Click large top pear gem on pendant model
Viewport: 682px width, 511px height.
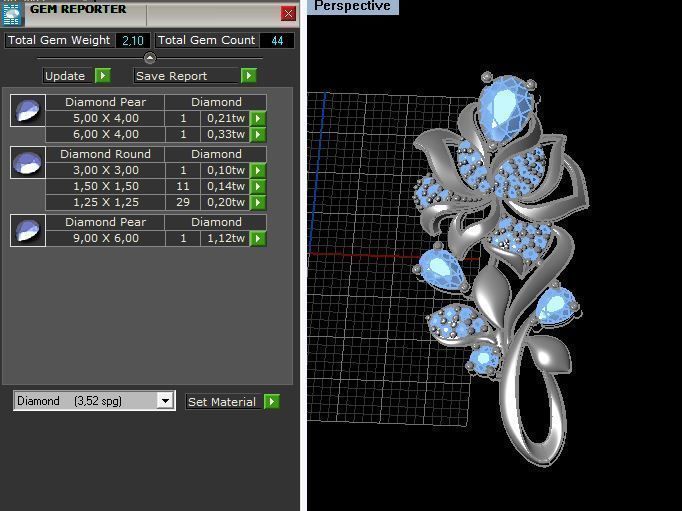506,108
